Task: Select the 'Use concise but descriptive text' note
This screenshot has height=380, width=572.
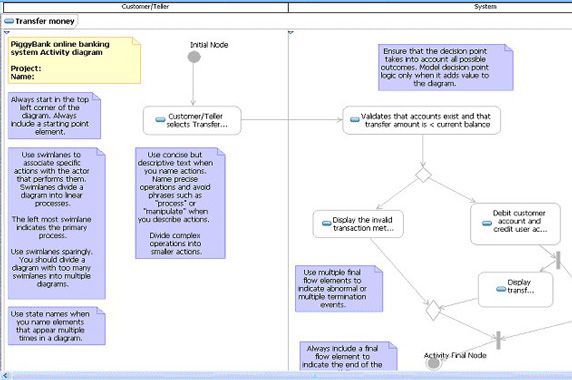Action: click(180, 203)
